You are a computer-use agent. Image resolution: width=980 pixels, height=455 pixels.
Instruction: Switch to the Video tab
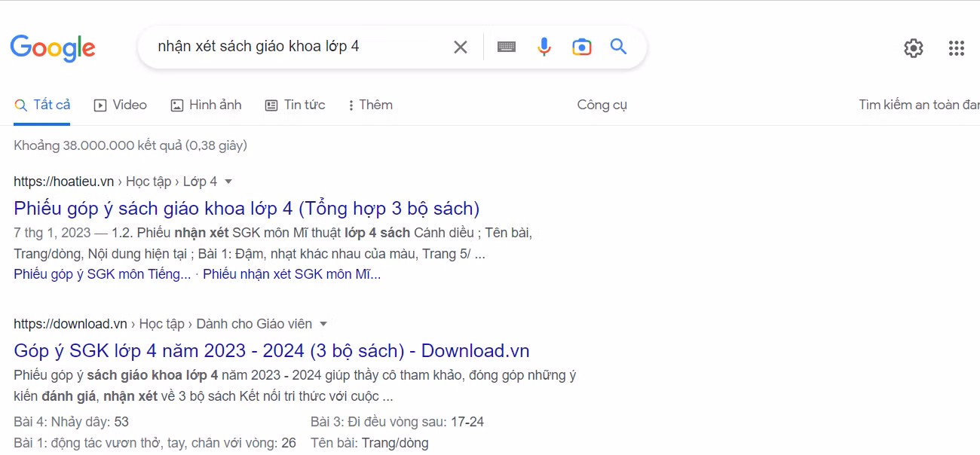(120, 105)
